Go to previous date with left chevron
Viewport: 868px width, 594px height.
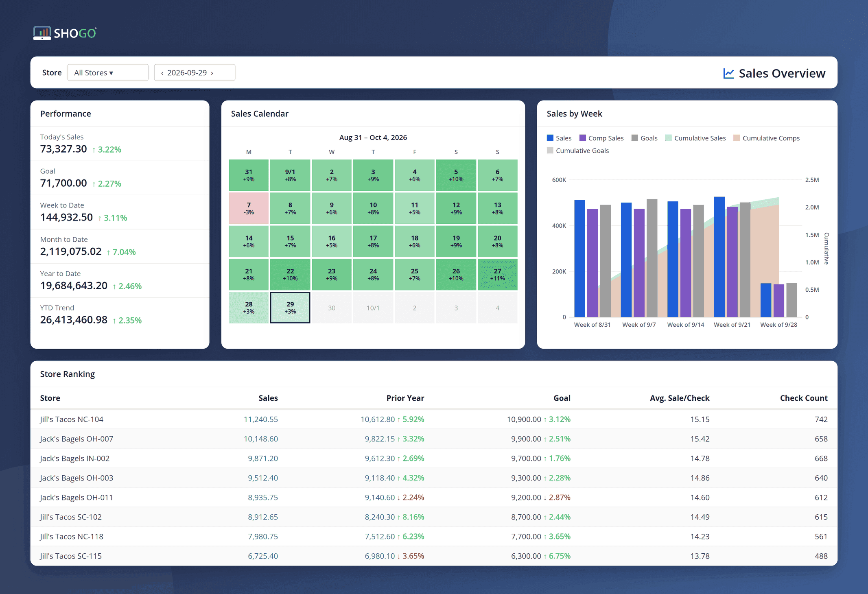162,73
